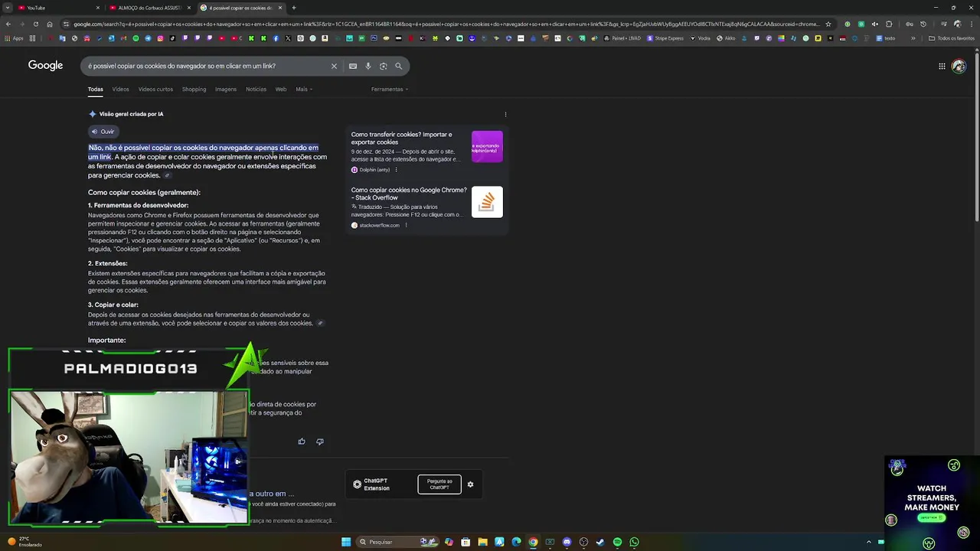Open Microsoft Edge from the taskbar
Image resolution: width=980 pixels, height=551 pixels.
click(x=516, y=542)
